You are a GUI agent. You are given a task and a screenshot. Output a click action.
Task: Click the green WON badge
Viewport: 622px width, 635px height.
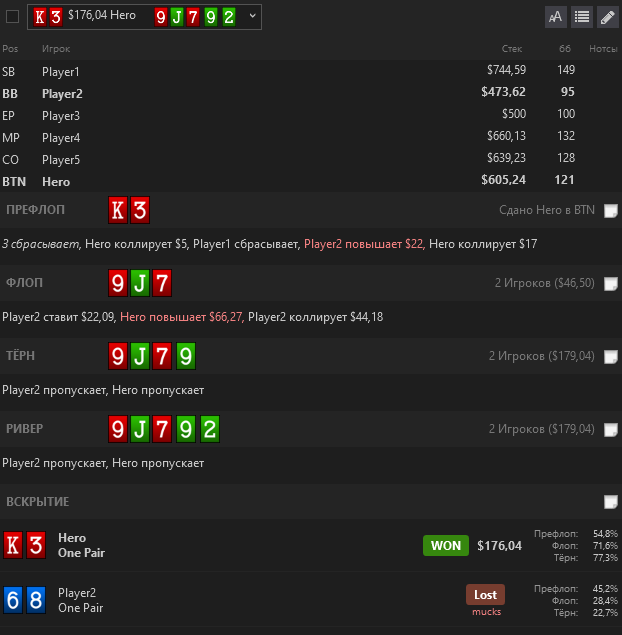click(x=446, y=546)
